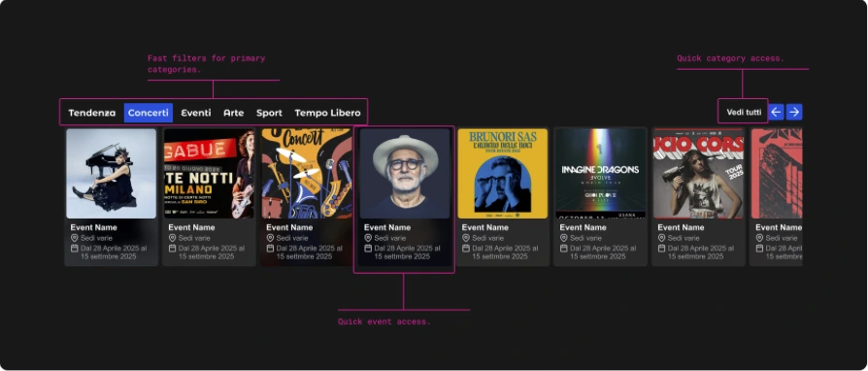Click date range text on Lucio Corsi card

pyautogui.click(x=701, y=253)
